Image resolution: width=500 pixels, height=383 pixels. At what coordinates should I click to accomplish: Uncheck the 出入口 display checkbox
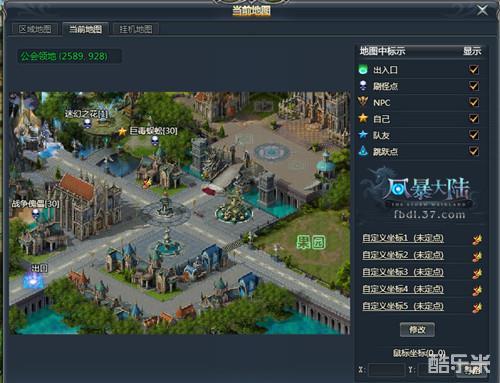tap(474, 70)
